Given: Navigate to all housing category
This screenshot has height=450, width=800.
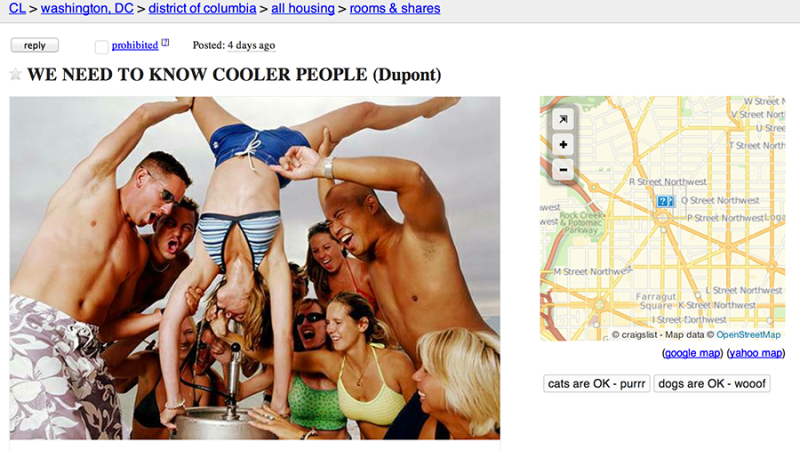Looking at the screenshot, I should coord(303,8).
